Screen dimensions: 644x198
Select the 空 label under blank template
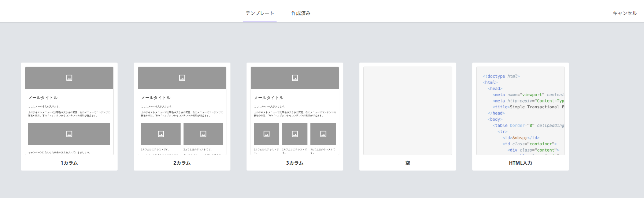click(408, 163)
